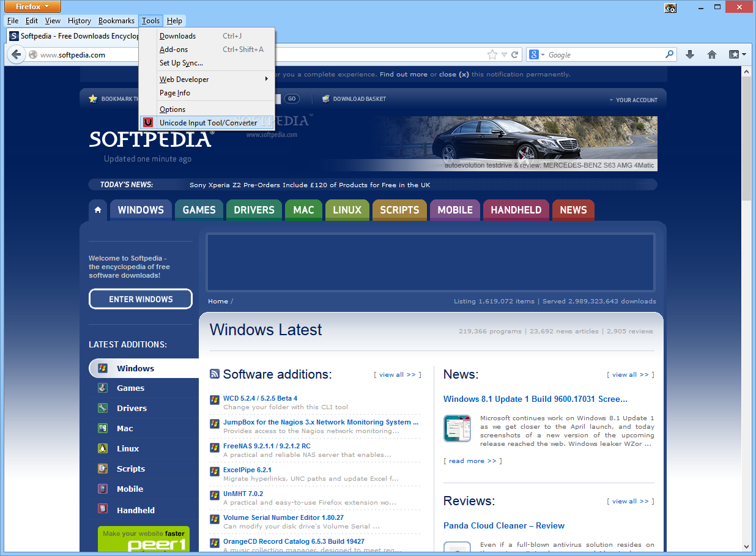756x556 pixels.
Task: Choose Add-ons from the Tools menu
Action: tap(207, 50)
